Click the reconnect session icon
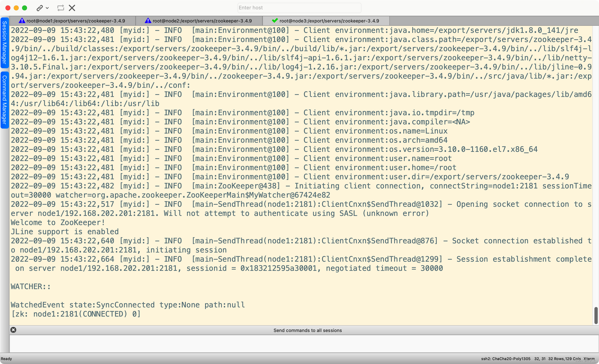599x364 pixels. (61, 8)
